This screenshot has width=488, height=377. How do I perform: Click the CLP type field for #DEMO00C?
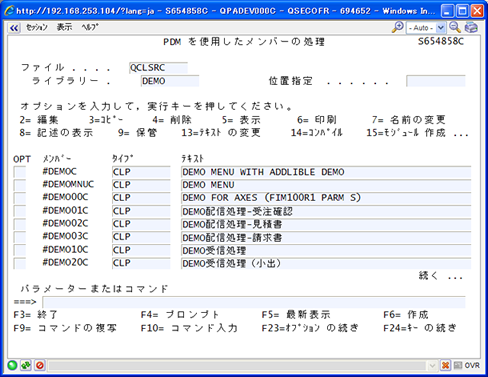click(141, 198)
